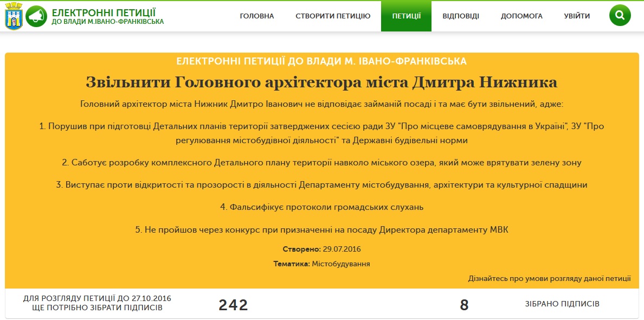644x320 pixels.
Task: Click point 1 text beginning Порушив при підготовці
Action: [321, 133]
